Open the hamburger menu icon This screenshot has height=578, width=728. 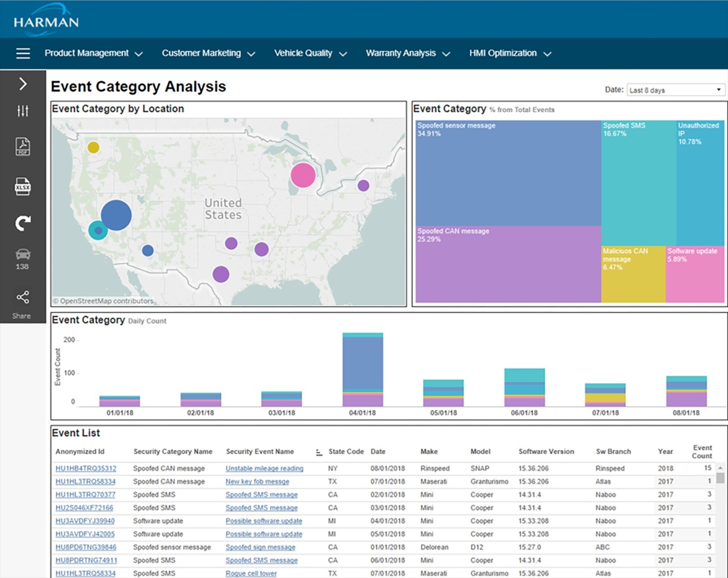(x=23, y=53)
